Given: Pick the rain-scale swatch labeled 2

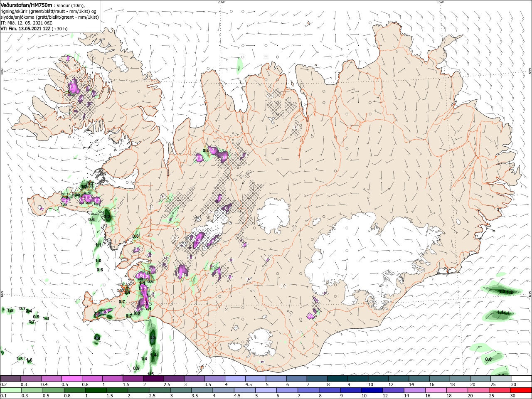Looking at the screenshot, I should pyautogui.click(x=138, y=390).
